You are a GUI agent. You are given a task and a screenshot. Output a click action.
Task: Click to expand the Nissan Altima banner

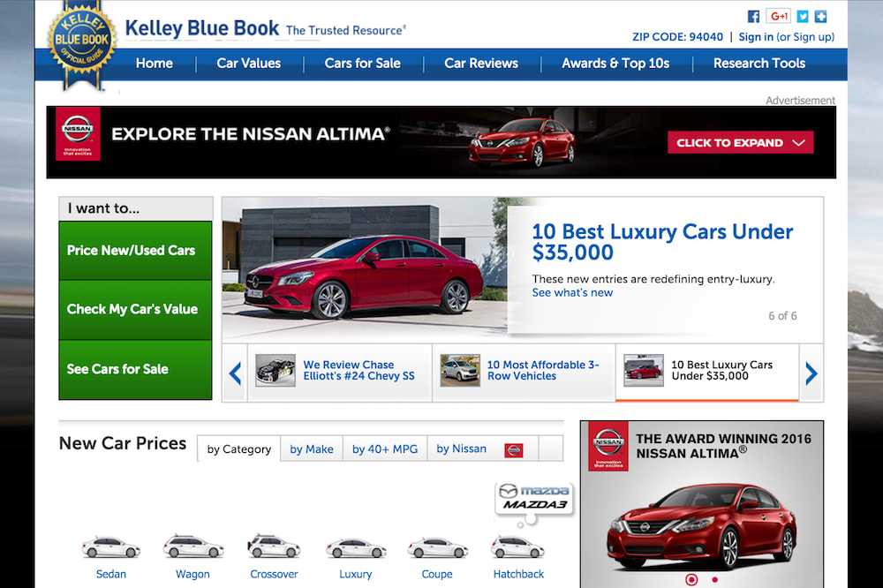[x=741, y=142]
